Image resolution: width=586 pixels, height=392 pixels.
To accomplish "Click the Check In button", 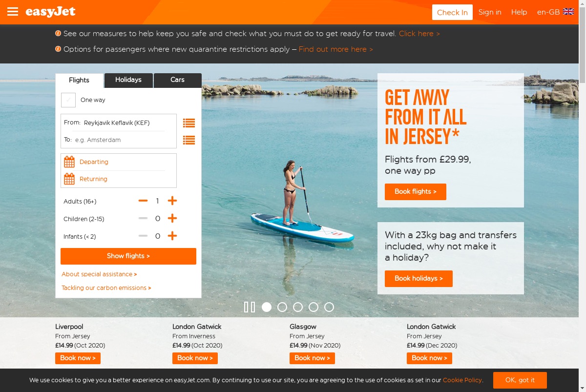I will pyautogui.click(x=452, y=12).
